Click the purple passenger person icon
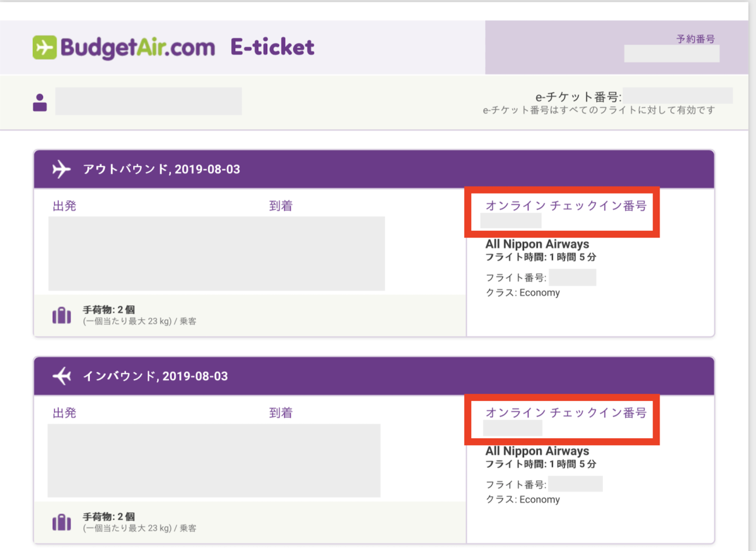Viewport: 756px width, 551px height. click(x=40, y=103)
